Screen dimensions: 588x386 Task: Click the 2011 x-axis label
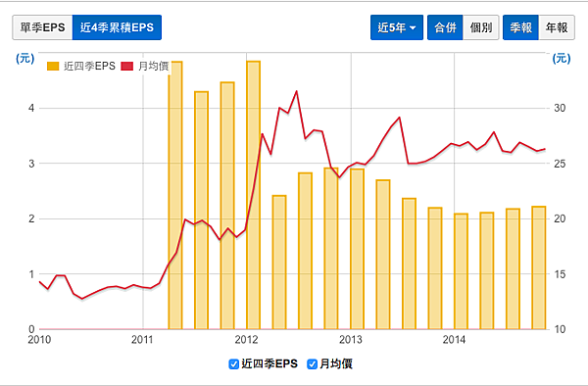[x=142, y=340]
